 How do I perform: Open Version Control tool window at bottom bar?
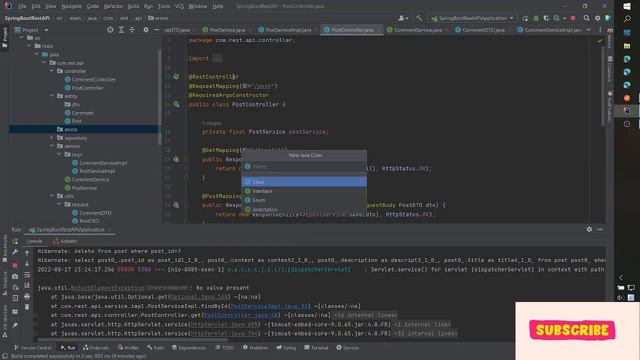tap(32, 348)
